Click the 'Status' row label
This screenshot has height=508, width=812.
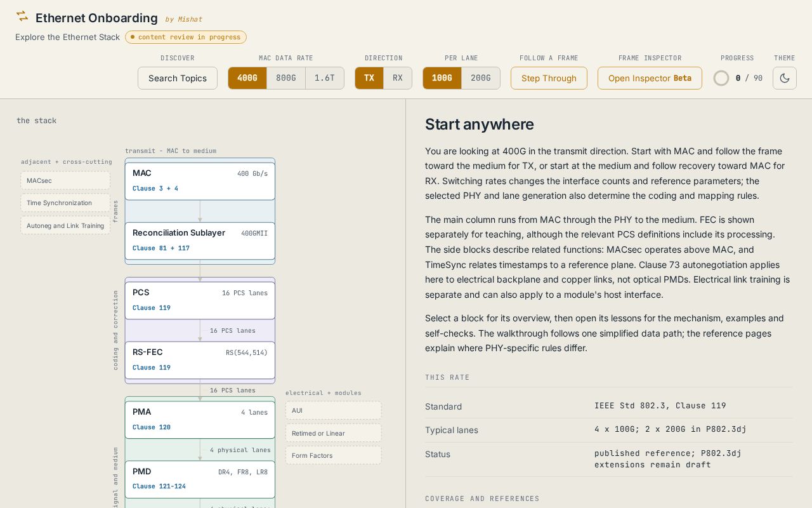(438, 454)
